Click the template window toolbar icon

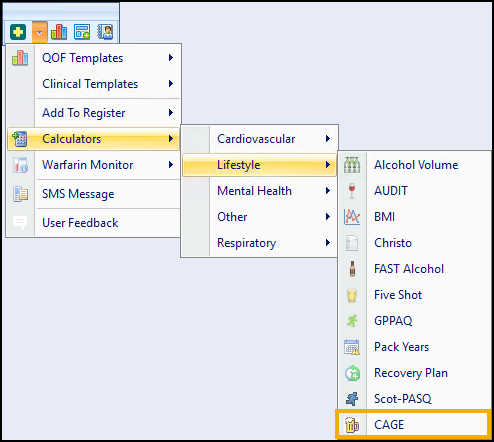[82, 32]
